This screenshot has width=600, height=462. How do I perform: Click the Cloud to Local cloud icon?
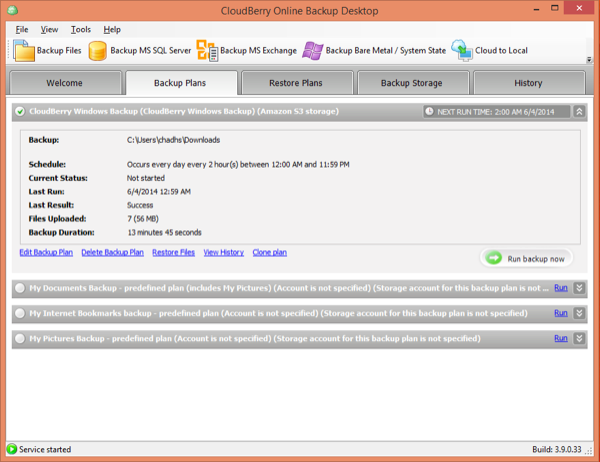[x=462, y=51]
